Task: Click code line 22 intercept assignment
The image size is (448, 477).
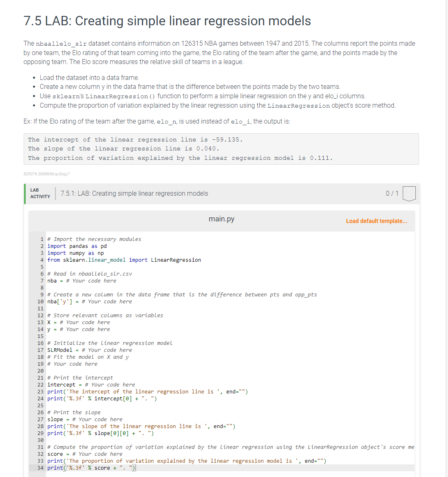Action: (x=91, y=385)
